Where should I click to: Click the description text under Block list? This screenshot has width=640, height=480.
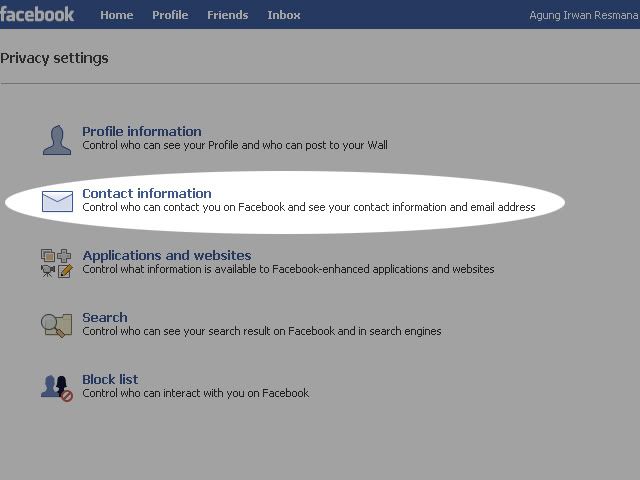coord(196,393)
